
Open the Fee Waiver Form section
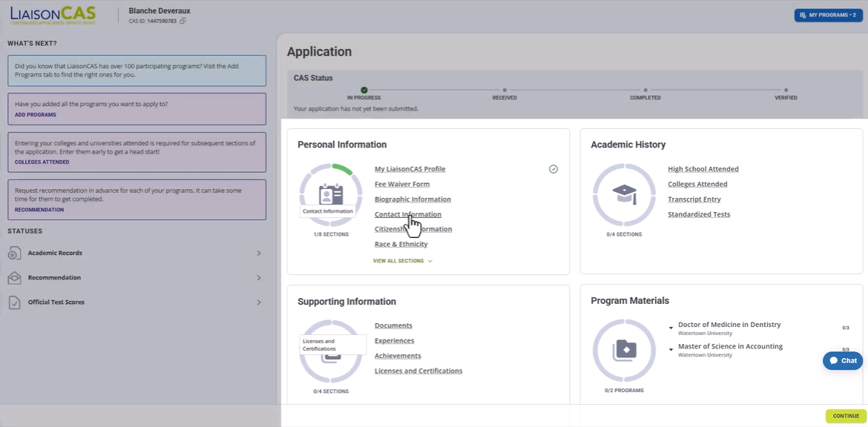pyautogui.click(x=402, y=184)
